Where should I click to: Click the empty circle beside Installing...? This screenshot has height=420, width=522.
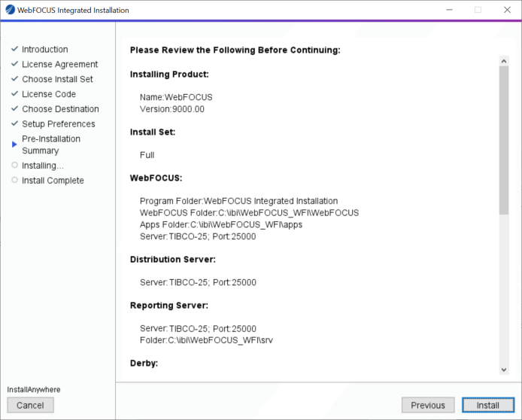tap(14, 165)
